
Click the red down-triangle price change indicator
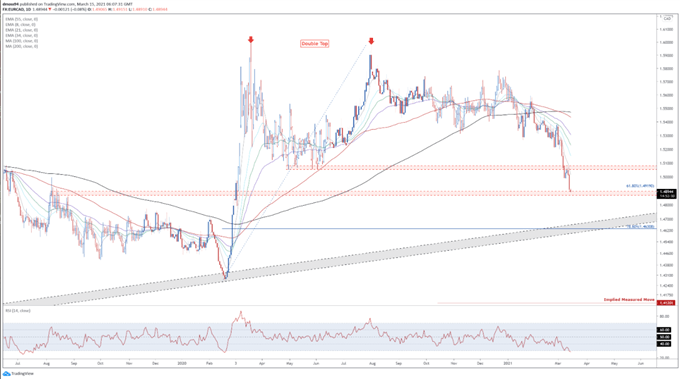(x=49, y=9)
